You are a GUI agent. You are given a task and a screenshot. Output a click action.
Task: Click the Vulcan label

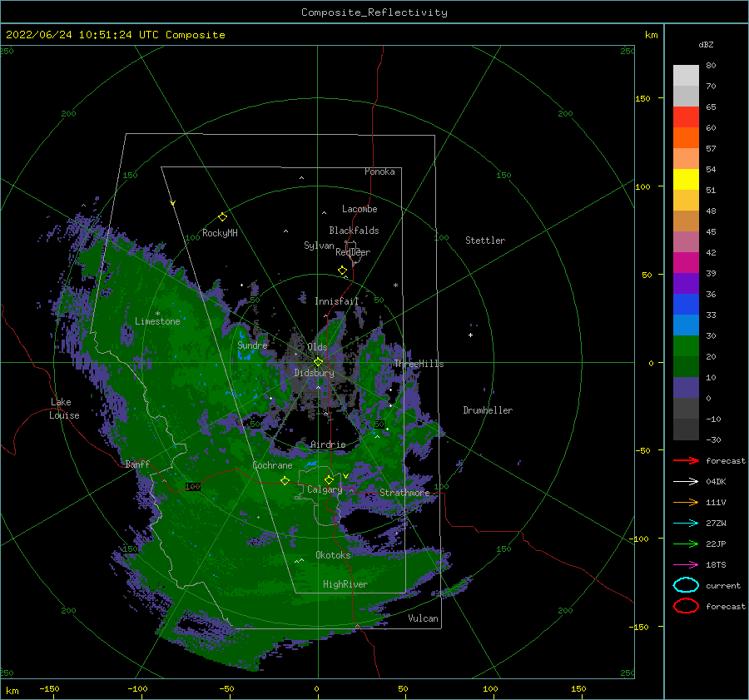click(424, 618)
